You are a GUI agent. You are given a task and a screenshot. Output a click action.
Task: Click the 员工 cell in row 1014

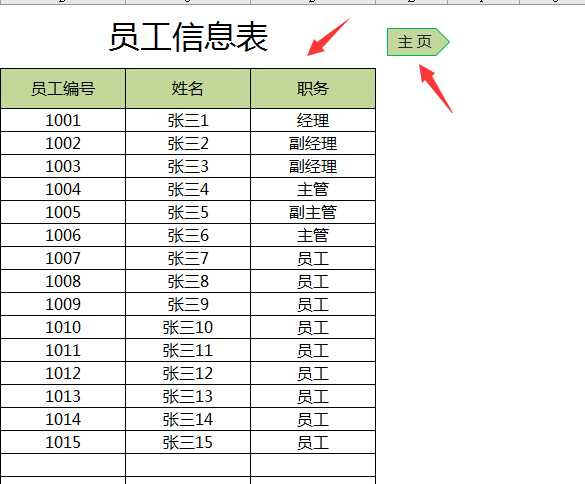(313, 419)
